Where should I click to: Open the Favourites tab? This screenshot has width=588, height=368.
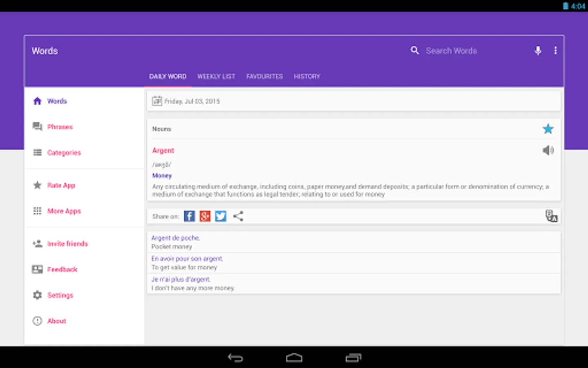pyautogui.click(x=265, y=76)
